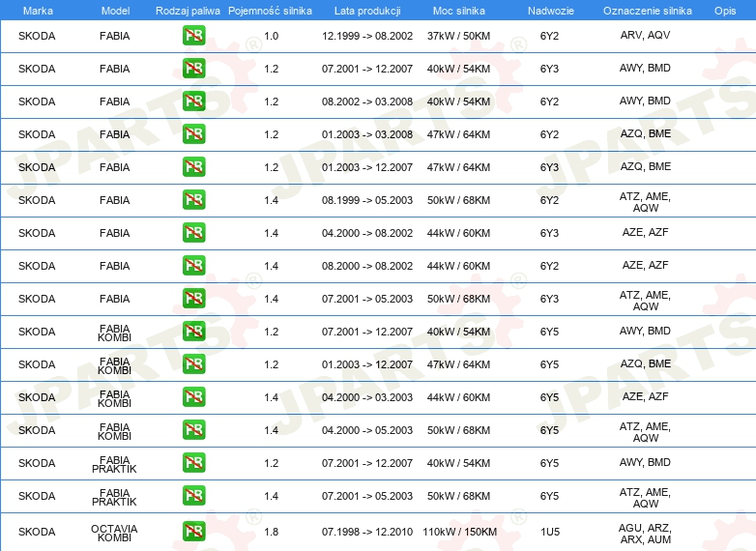The width and height of the screenshot is (756, 551).
Task: Click the fuel icon in the 04.2000 -> 05.2003 row
Action: coord(193,429)
